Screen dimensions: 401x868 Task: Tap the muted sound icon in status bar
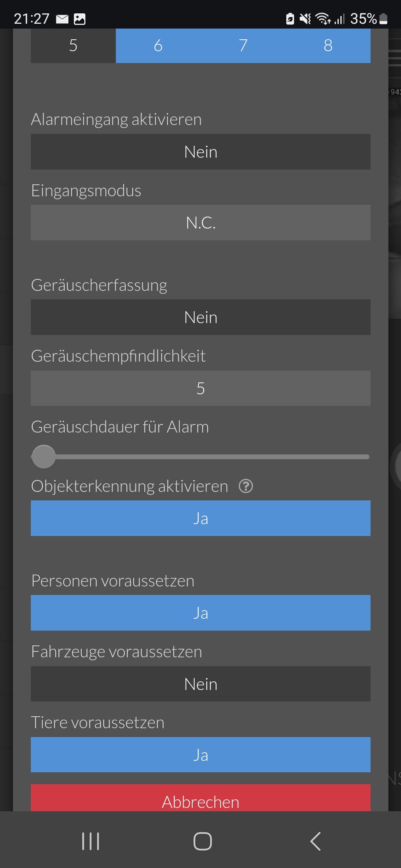point(305,19)
